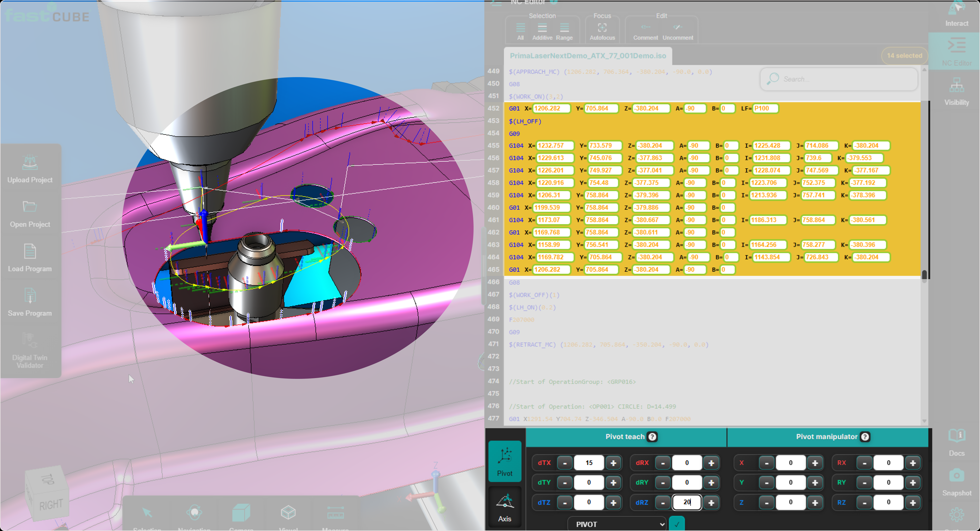980x531 pixels.
Task: Decrease the dRY value with minus
Action: tap(663, 483)
